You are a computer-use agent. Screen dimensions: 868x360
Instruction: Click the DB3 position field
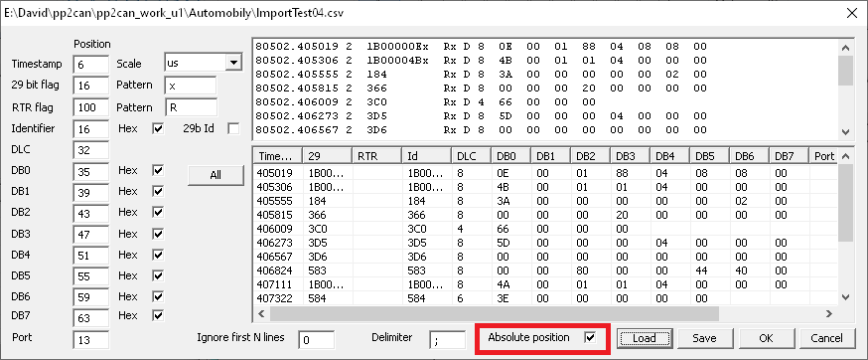pyautogui.click(x=90, y=235)
